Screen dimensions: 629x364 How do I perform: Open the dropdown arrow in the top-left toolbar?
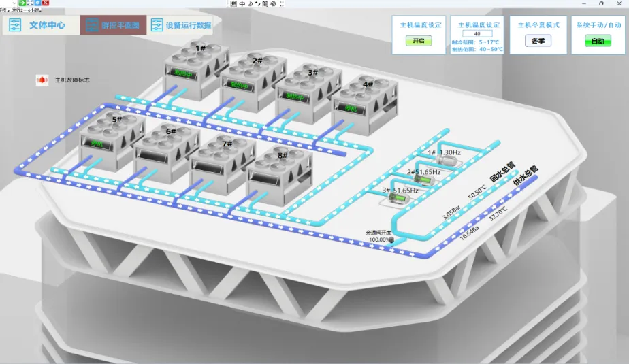[x=14, y=3]
